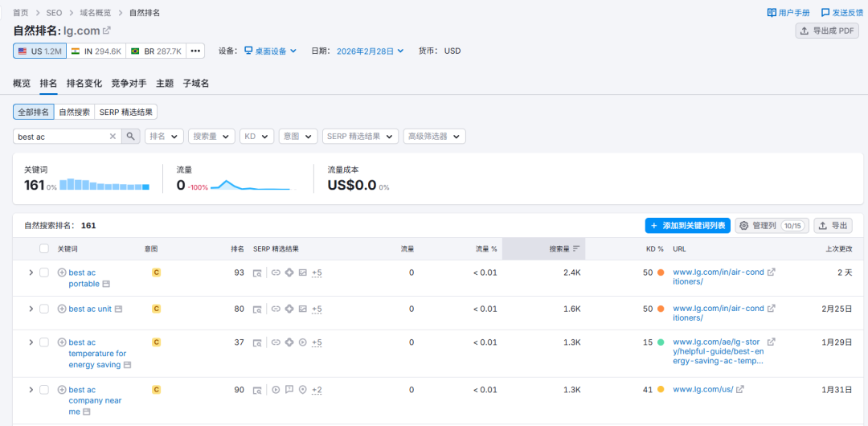Open external URL icon for best ac unit row
The height and width of the screenshot is (426, 868).
coord(771,308)
